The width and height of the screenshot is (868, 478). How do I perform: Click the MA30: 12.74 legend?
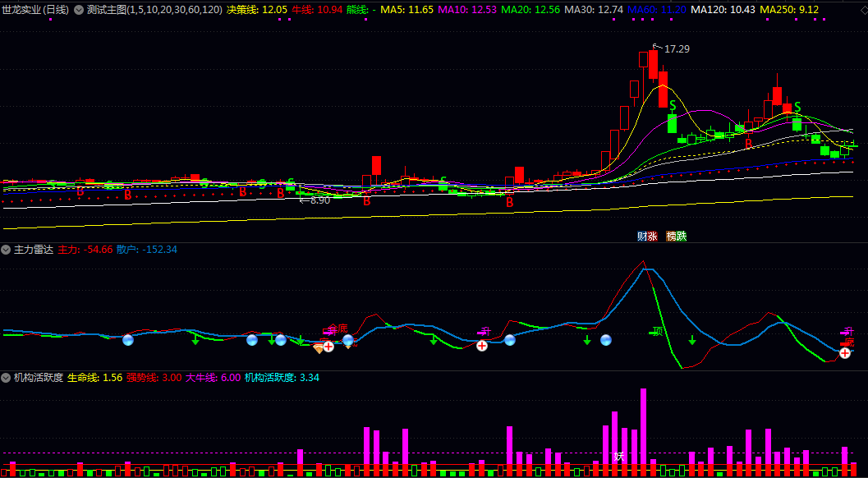594,9
